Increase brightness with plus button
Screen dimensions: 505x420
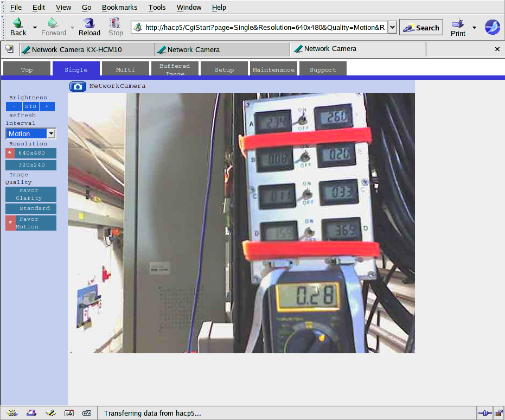(47, 106)
